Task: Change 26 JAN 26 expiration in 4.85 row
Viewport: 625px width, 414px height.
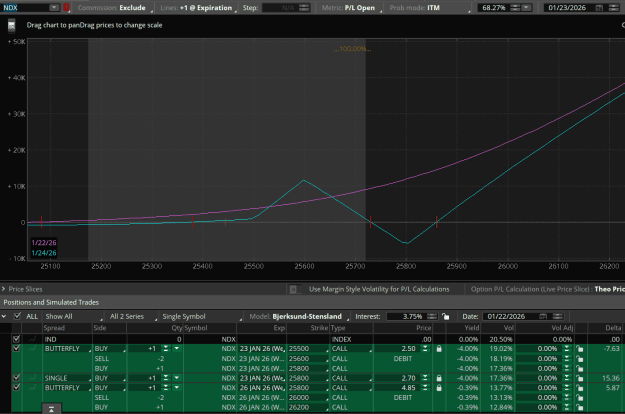Action: pos(262,388)
